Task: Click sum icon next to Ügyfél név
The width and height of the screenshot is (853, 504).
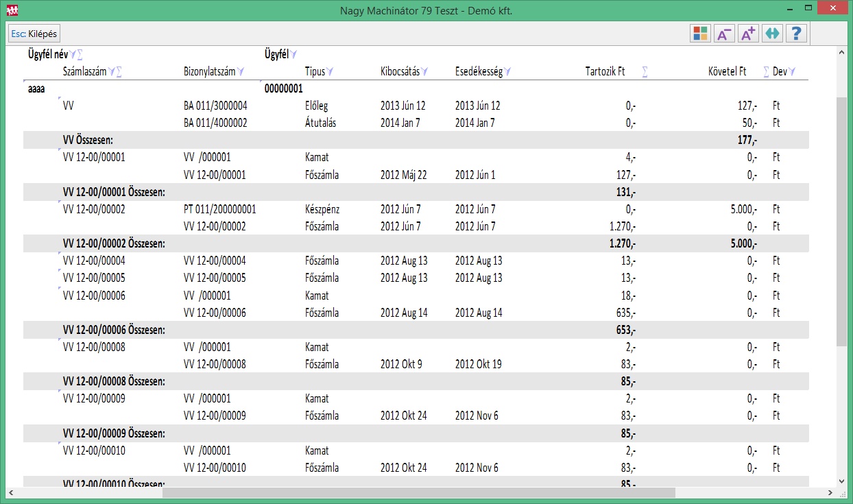Action: (x=80, y=55)
